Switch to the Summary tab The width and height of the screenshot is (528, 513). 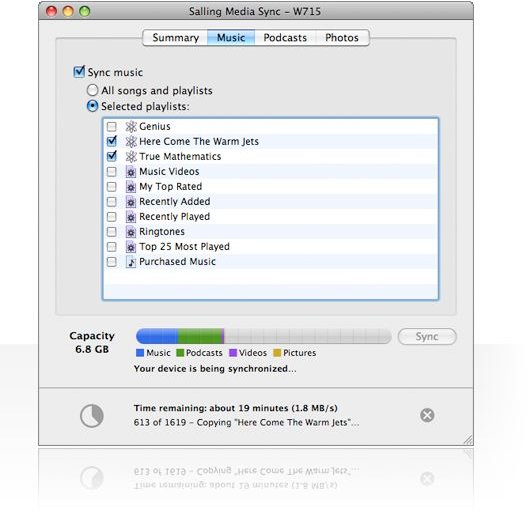tap(175, 37)
